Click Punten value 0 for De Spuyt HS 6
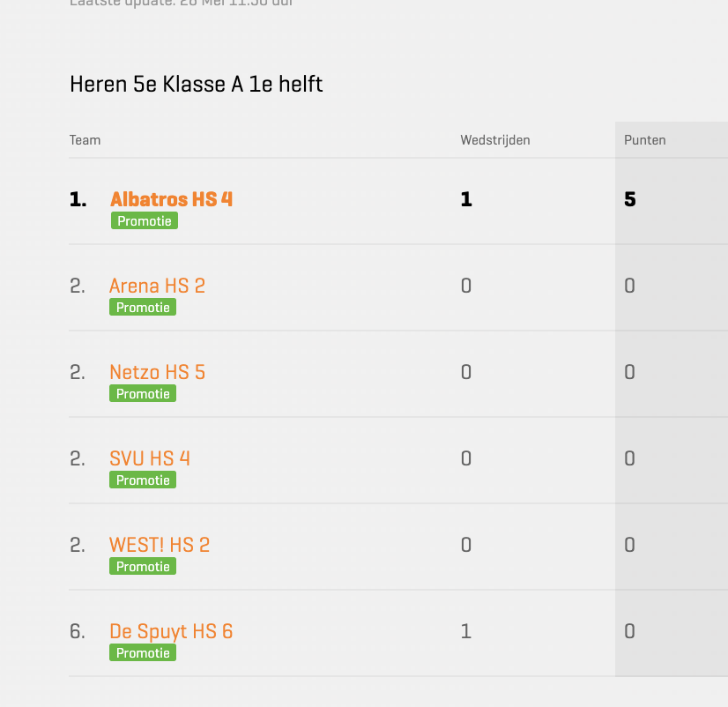 click(629, 631)
